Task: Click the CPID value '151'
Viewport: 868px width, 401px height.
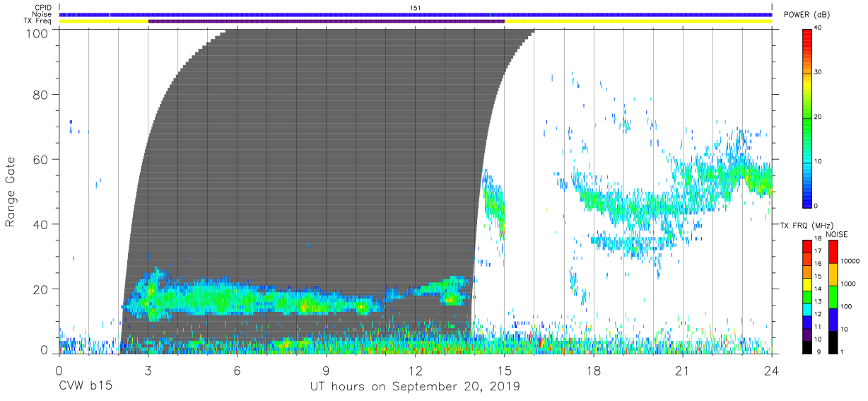Action: click(x=416, y=7)
